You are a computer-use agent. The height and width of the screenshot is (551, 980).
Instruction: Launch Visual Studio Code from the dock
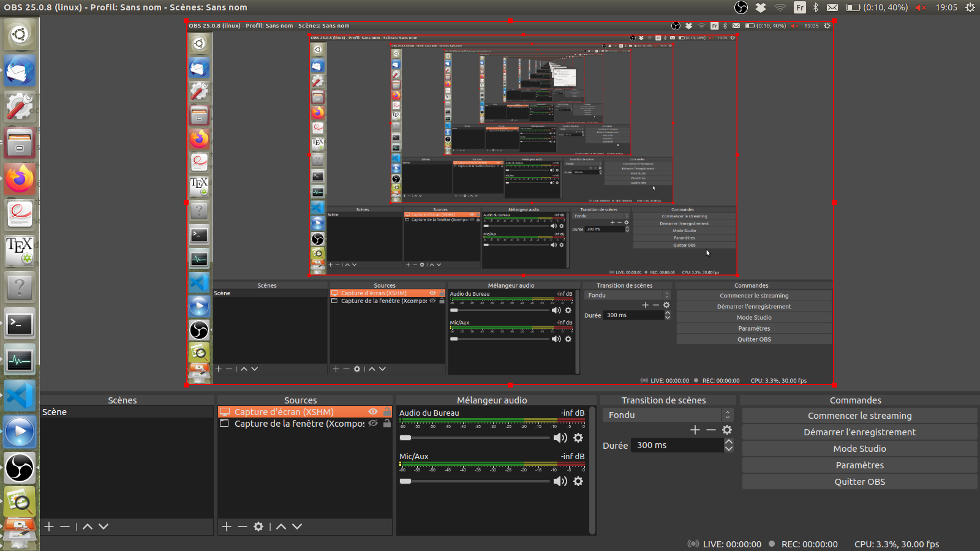tap(20, 395)
